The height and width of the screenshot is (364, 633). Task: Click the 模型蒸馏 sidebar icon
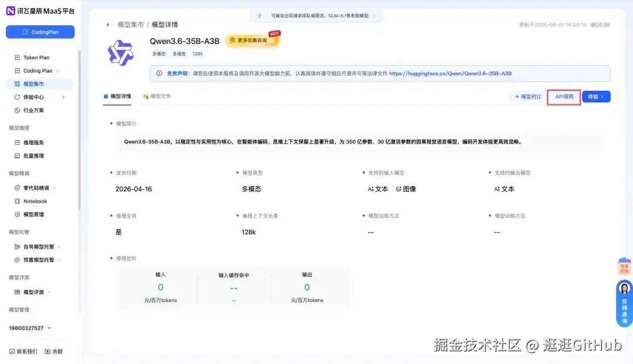17,215
